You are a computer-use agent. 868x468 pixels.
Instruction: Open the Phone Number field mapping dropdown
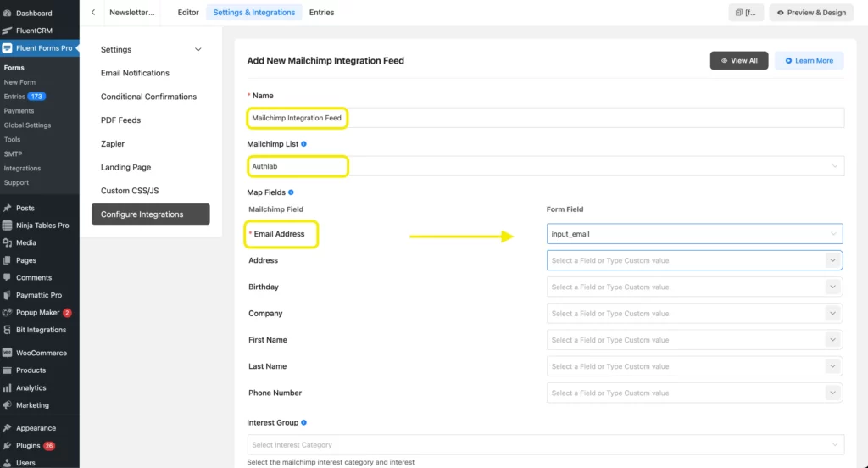point(694,393)
